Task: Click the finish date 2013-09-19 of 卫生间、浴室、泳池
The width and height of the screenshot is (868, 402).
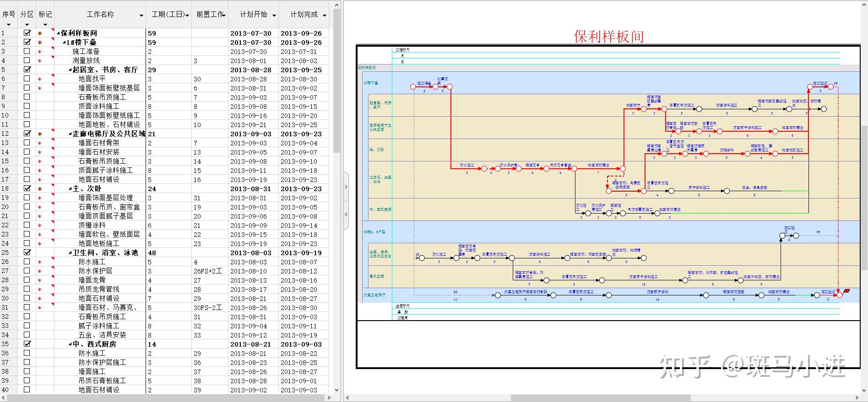Action: [x=304, y=252]
